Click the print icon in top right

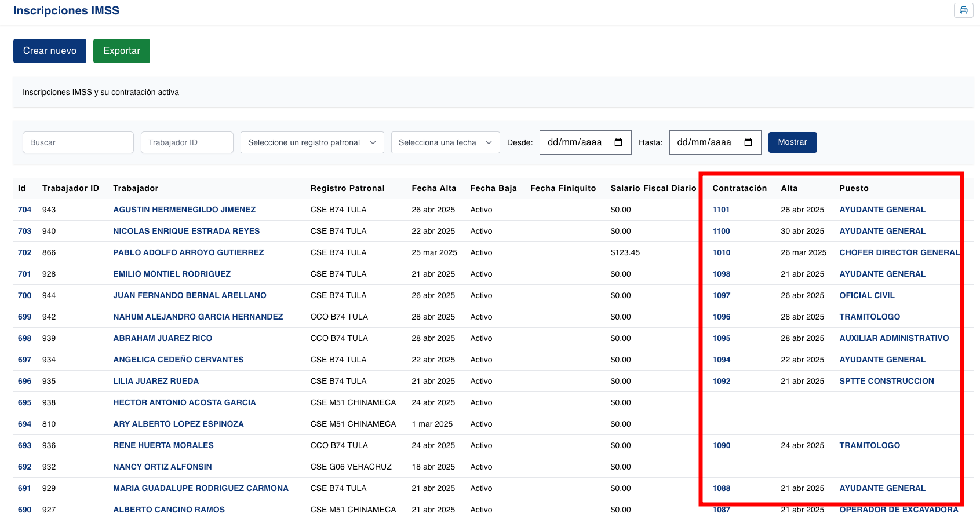click(963, 10)
